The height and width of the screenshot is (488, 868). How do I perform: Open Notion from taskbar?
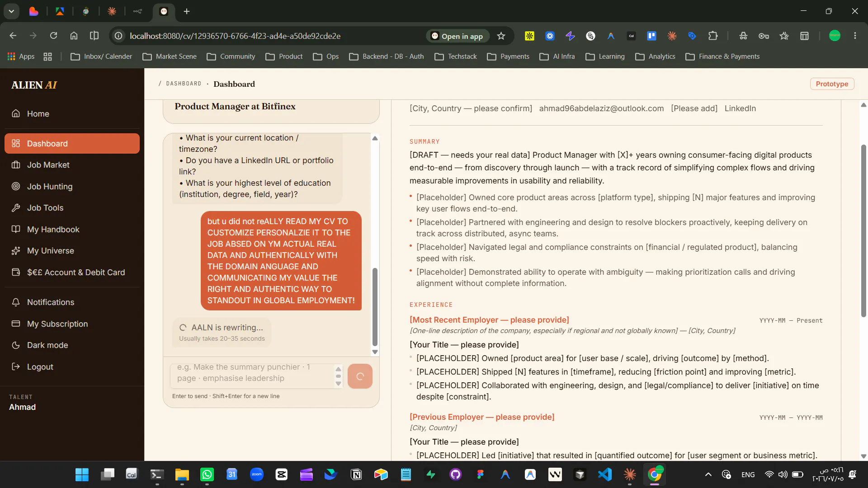click(x=356, y=474)
